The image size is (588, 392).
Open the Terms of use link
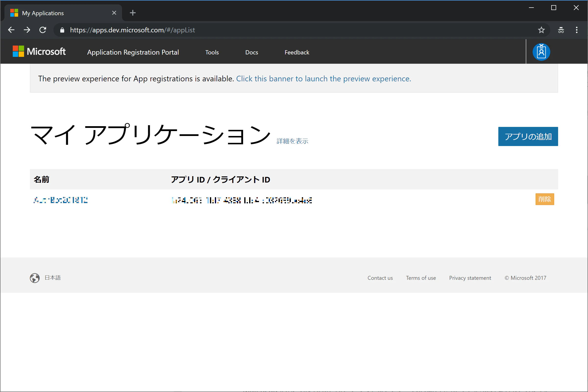click(421, 278)
